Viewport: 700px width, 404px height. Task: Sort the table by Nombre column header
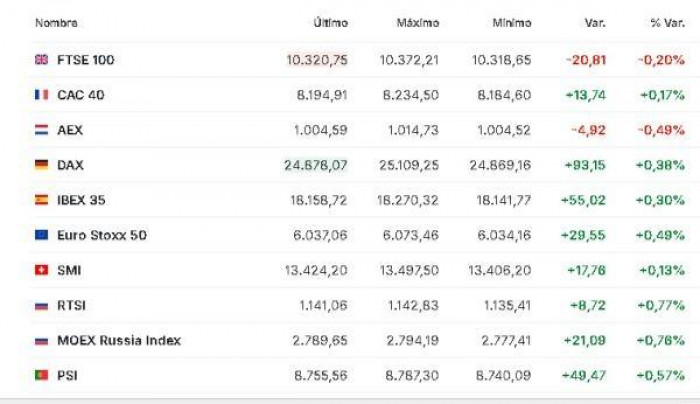tap(56, 23)
